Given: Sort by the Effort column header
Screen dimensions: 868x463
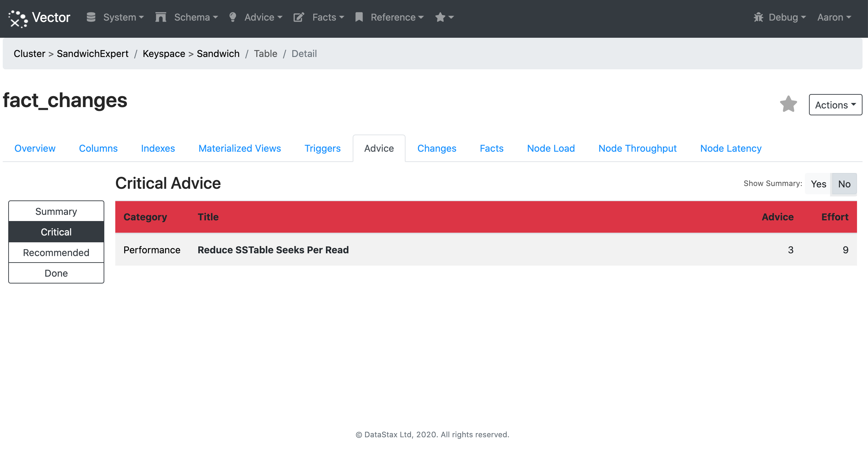Looking at the screenshot, I should (x=834, y=217).
